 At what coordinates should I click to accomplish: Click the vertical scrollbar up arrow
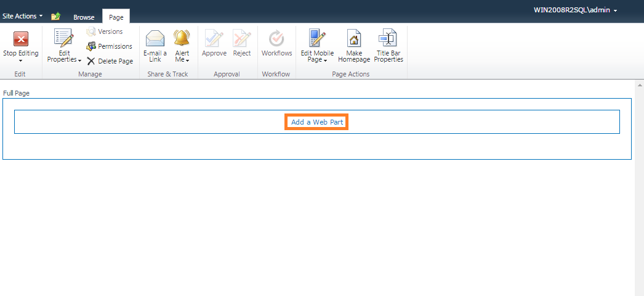(640, 85)
